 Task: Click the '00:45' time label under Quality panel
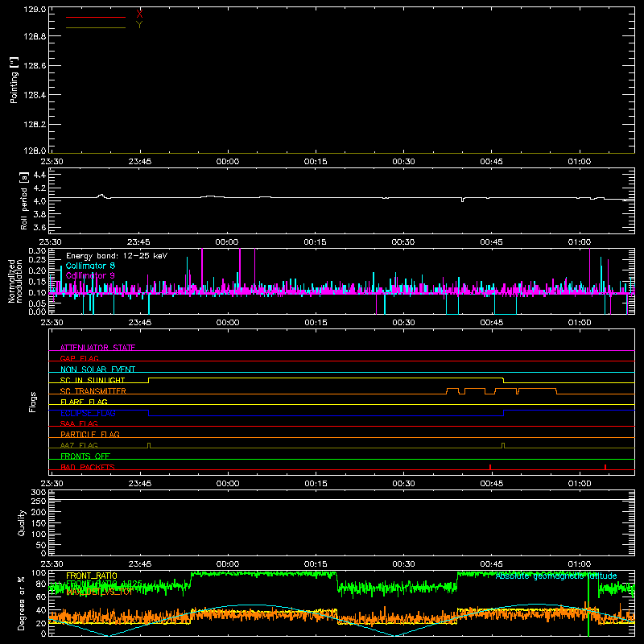pos(492,564)
